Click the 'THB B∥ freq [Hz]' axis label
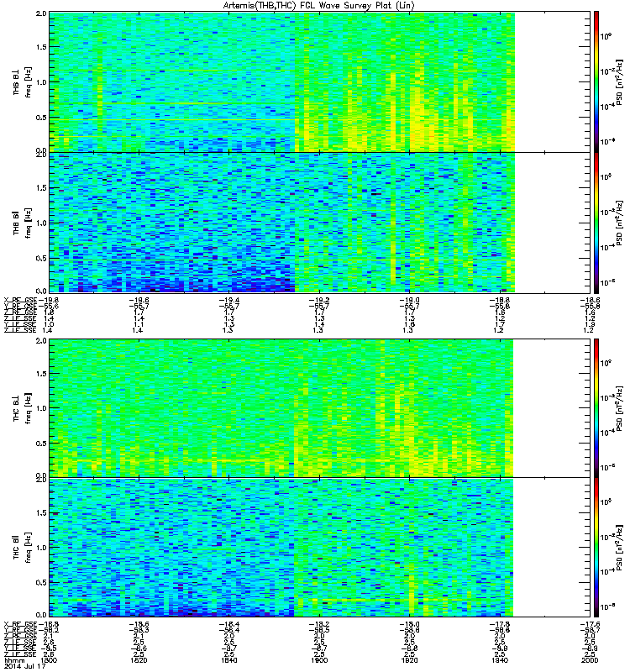Screen dimensions: 630x672 tap(22, 223)
